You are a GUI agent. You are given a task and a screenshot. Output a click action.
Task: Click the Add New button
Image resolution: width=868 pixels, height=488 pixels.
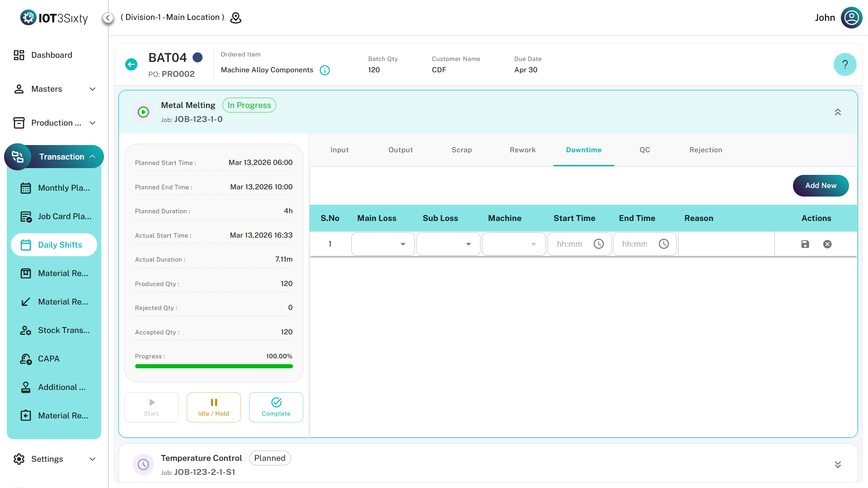click(821, 186)
